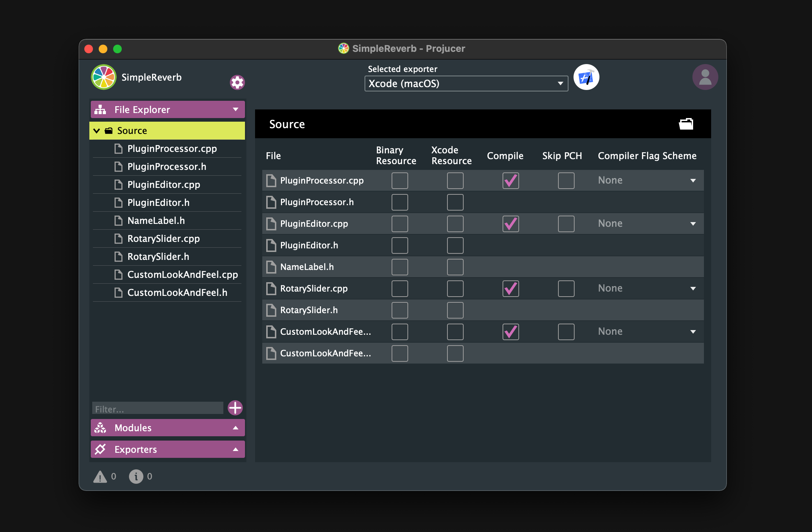This screenshot has width=812, height=532.
Task: Click file icon beside RotarySlider.h in table
Action: (271, 310)
